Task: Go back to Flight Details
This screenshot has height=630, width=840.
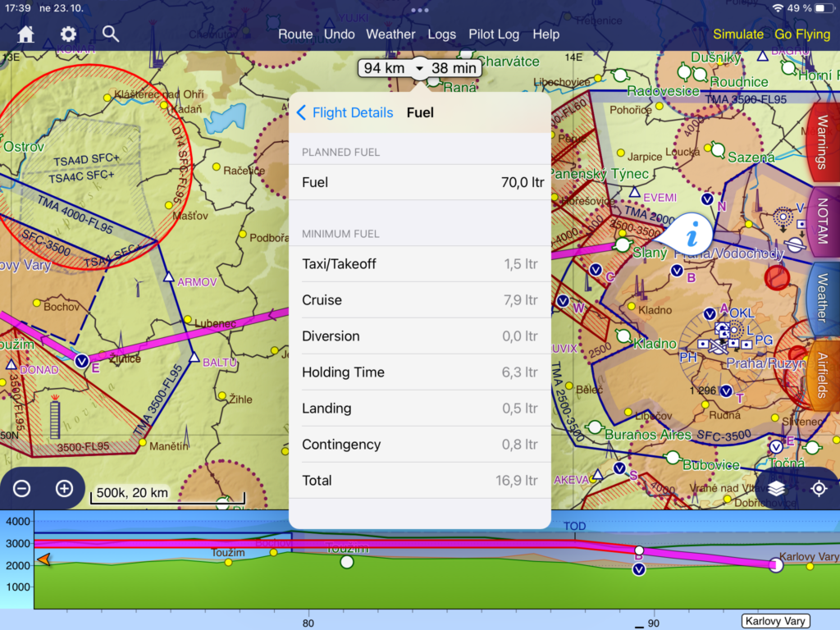Action: coord(345,113)
